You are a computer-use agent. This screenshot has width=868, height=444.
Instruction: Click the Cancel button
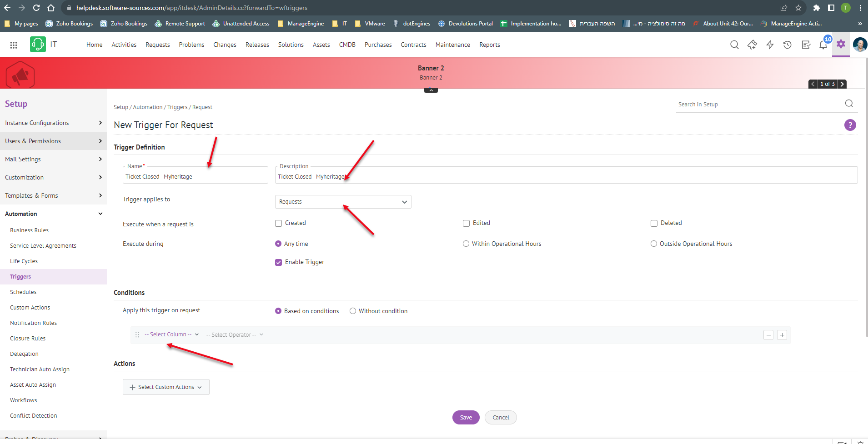(x=501, y=418)
